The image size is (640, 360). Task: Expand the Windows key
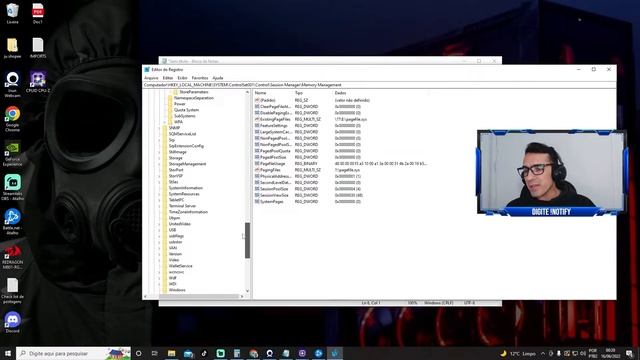(x=160, y=290)
